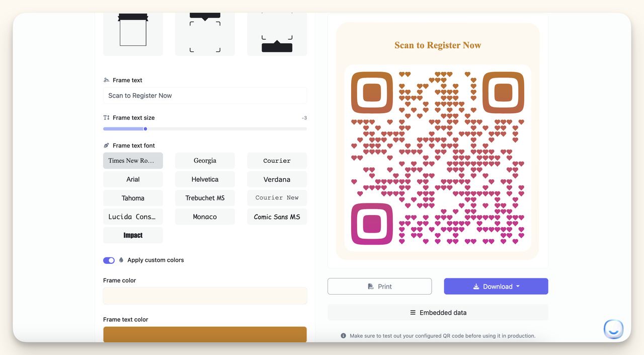Select the Lucida Console font button
The image size is (644, 355).
click(133, 217)
